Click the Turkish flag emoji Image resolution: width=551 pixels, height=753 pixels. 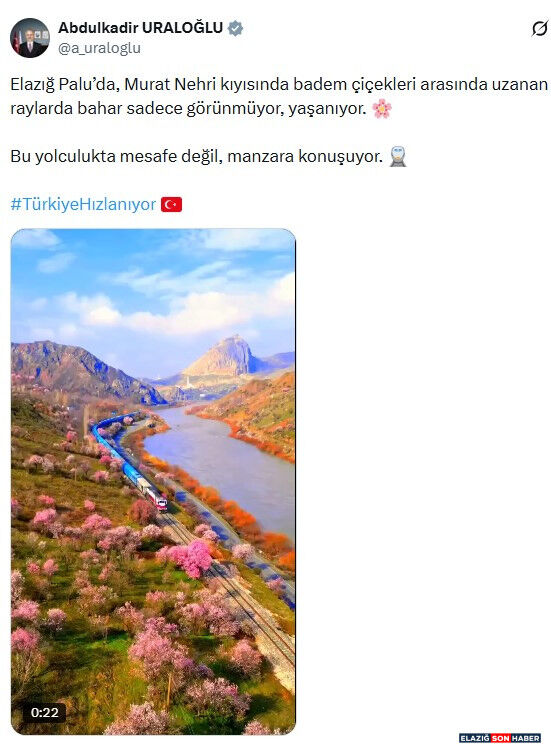(171, 205)
